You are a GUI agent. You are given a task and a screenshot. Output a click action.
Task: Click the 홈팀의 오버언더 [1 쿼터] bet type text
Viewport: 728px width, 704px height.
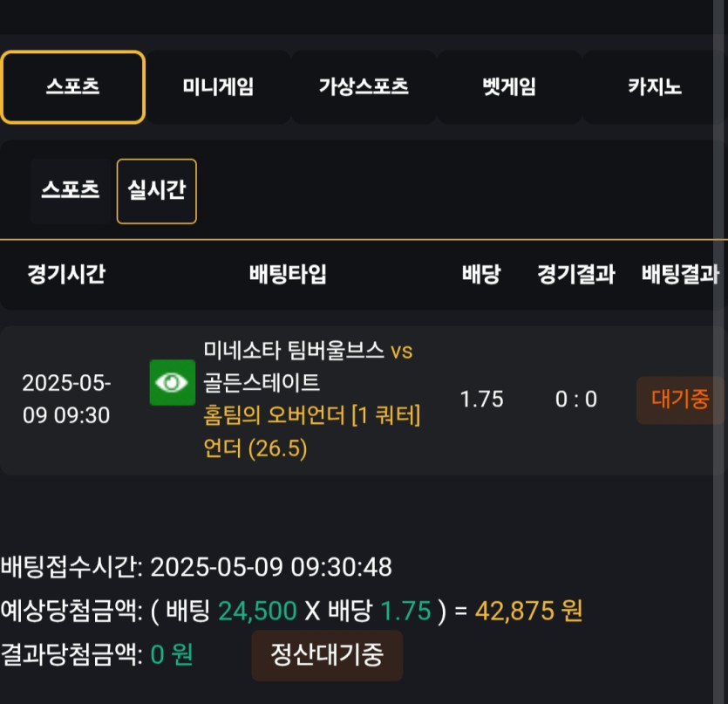click(x=311, y=415)
